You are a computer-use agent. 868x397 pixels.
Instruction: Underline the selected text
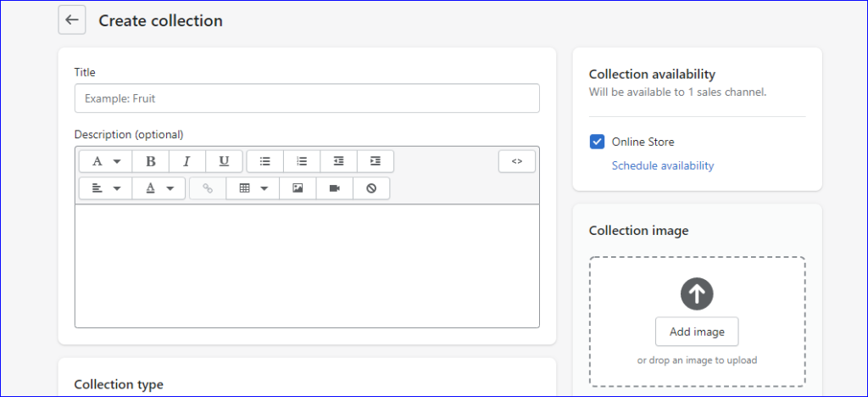point(224,161)
